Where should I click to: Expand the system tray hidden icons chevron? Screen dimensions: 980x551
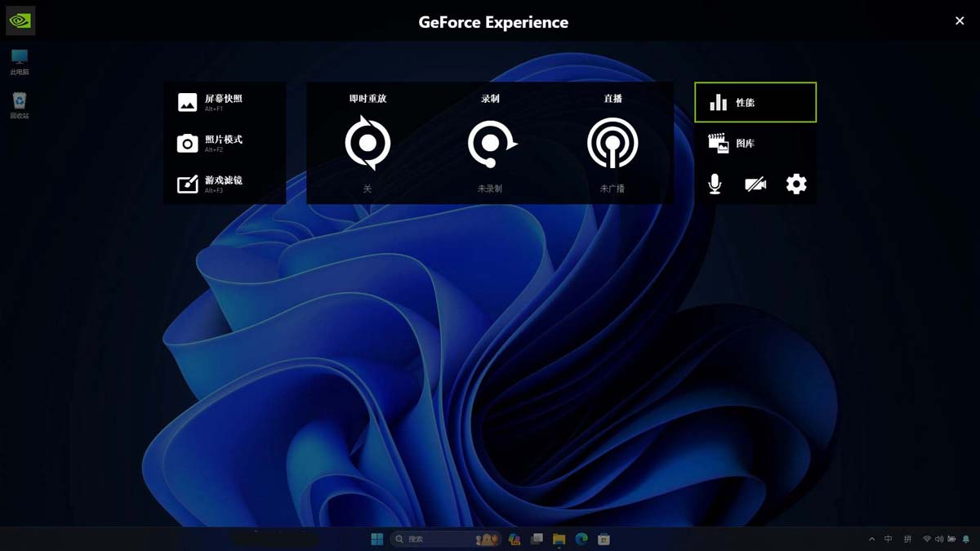click(871, 539)
